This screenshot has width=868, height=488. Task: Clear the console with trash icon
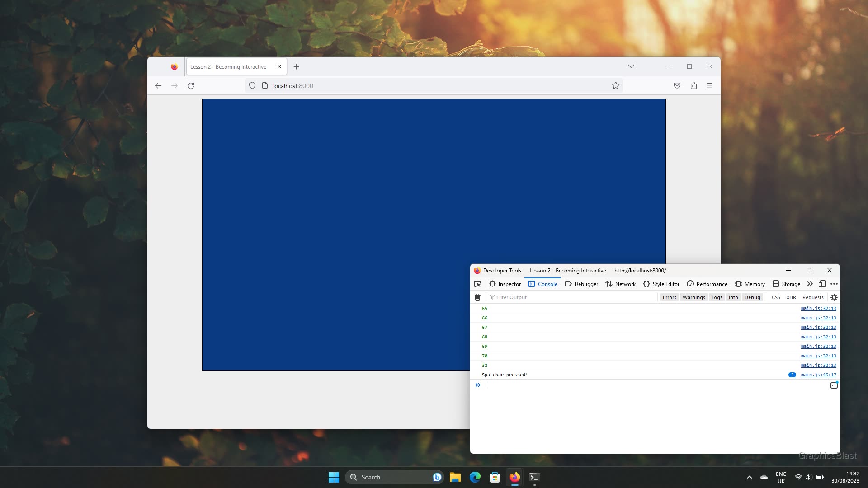tap(477, 297)
